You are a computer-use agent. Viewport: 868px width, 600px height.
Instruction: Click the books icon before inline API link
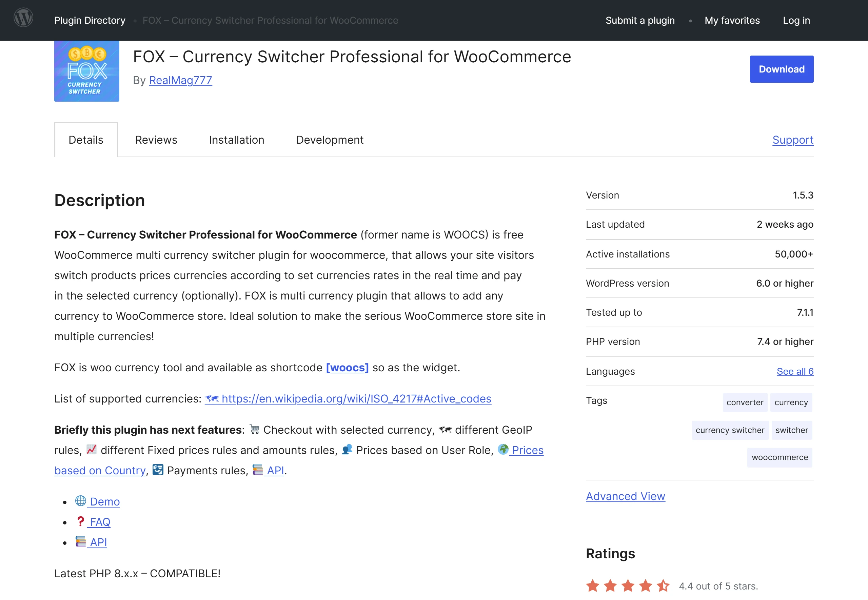pyautogui.click(x=258, y=470)
